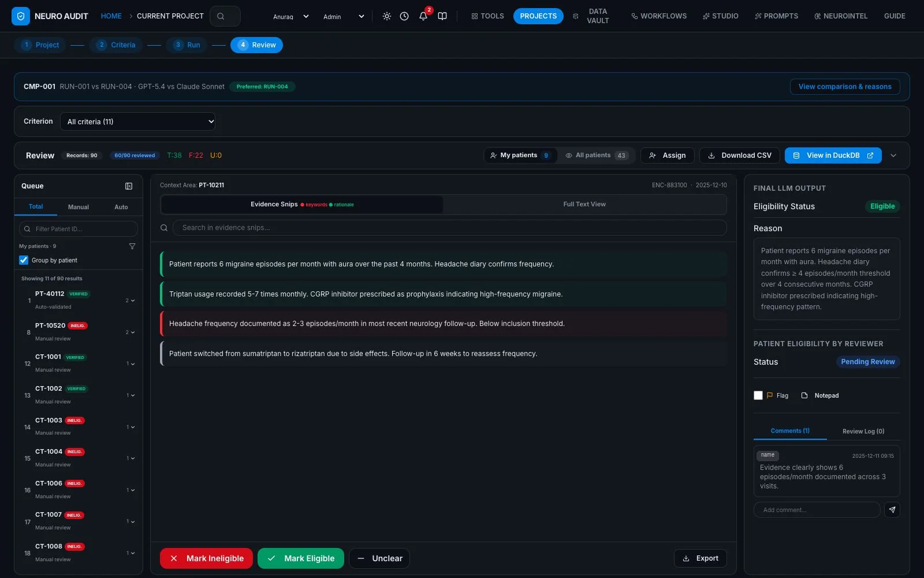The width and height of the screenshot is (924, 578).
Task: Open the history clock icon
Action: (404, 16)
